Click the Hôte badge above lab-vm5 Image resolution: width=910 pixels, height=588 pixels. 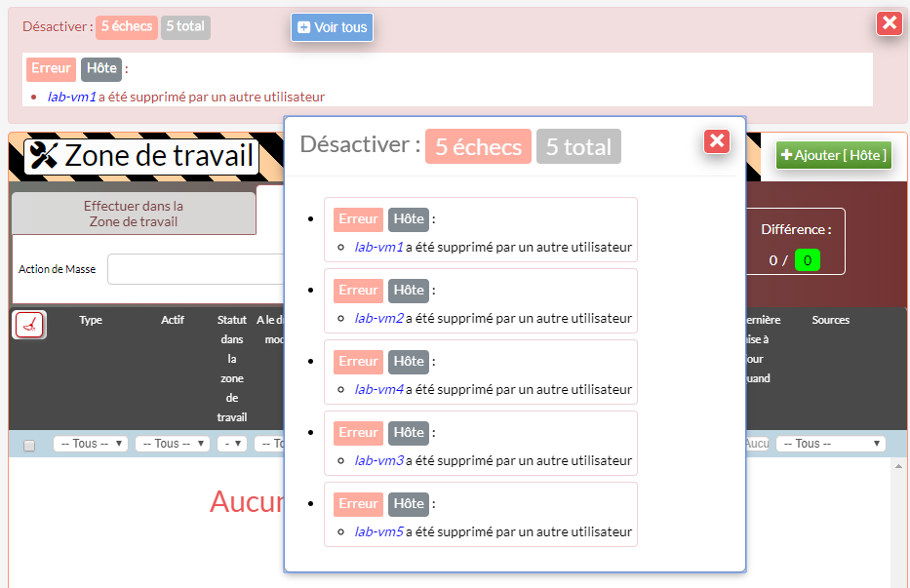409,504
